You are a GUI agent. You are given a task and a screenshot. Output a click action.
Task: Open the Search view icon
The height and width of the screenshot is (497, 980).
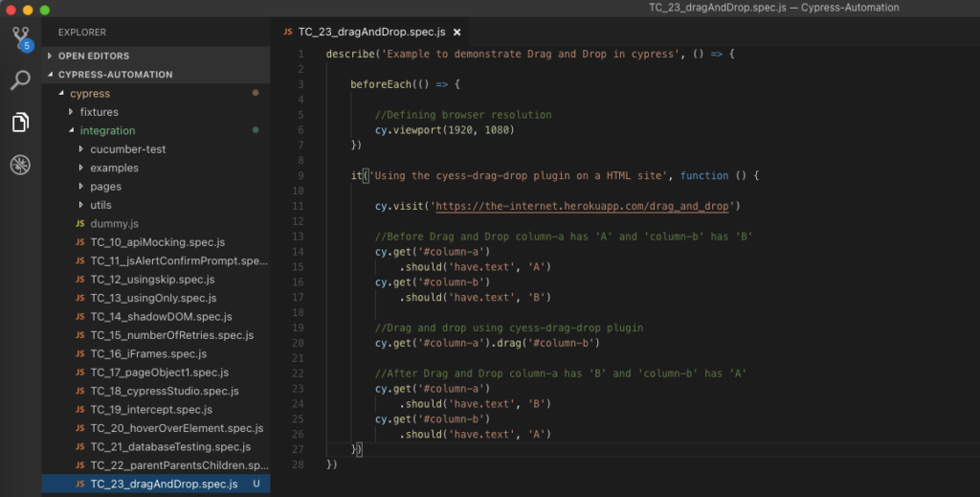(x=20, y=80)
